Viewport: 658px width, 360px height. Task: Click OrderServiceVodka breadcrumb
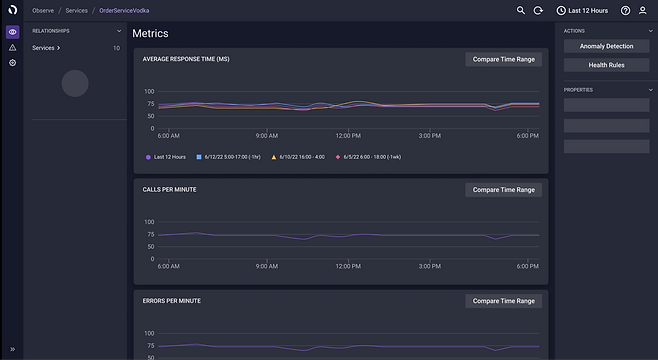(x=124, y=10)
